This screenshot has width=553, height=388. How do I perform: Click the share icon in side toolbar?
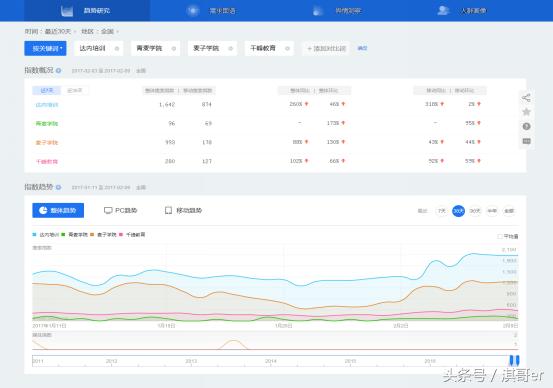(526, 98)
